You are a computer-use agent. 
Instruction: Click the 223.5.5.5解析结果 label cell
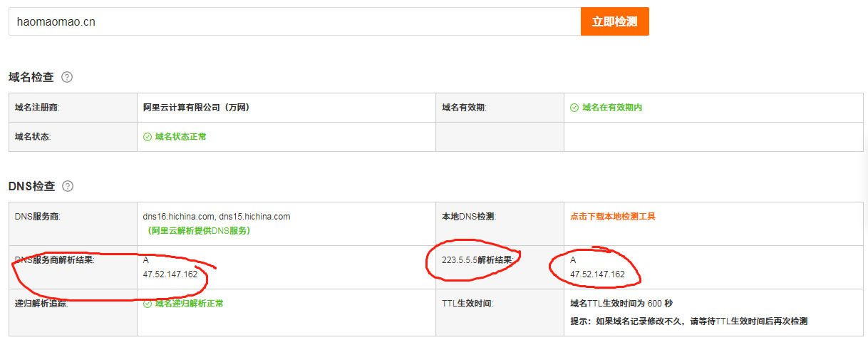477,260
